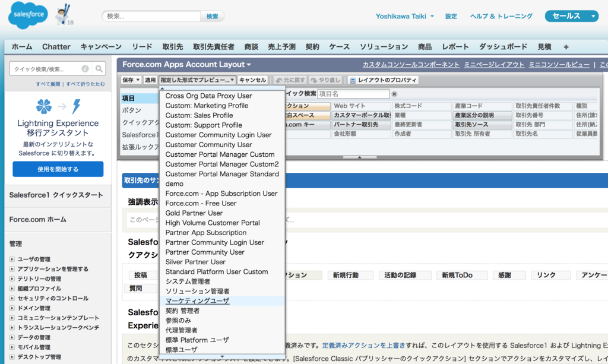The image size is (608, 364).
Task: Open ヘルプ & トレーニング link
Action: point(501,16)
